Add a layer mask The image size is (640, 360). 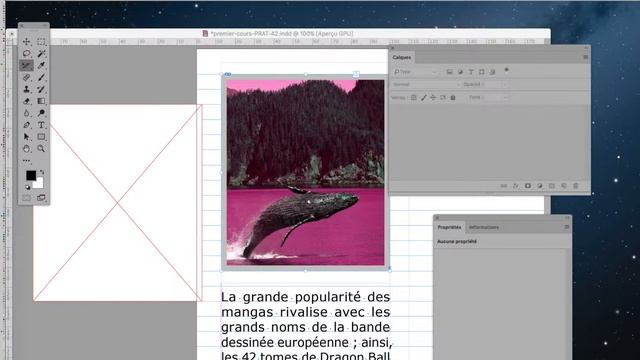click(x=528, y=186)
